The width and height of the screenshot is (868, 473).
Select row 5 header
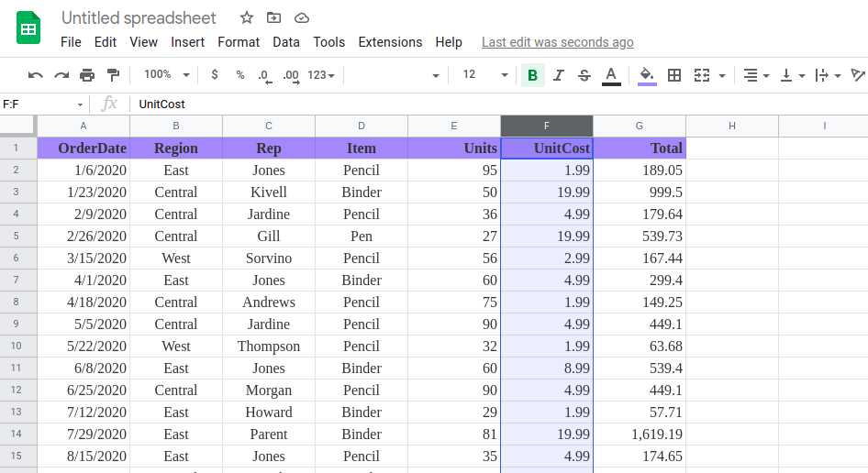pos(17,236)
